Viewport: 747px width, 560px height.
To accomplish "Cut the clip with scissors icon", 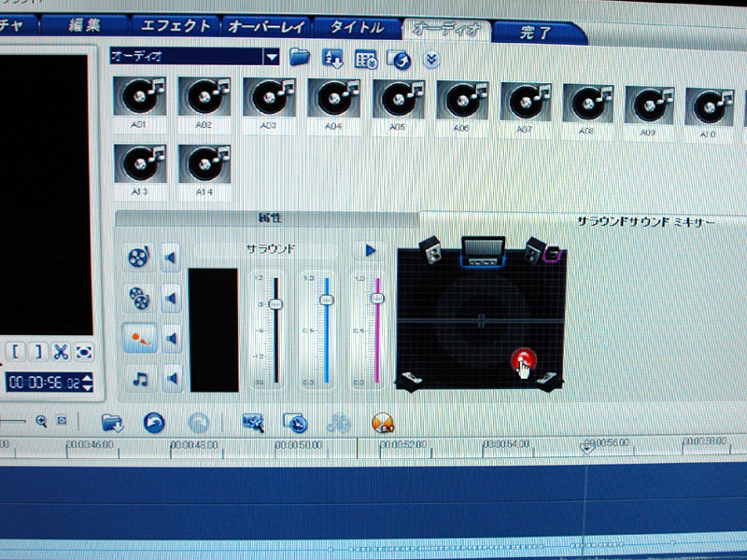I will (61, 353).
